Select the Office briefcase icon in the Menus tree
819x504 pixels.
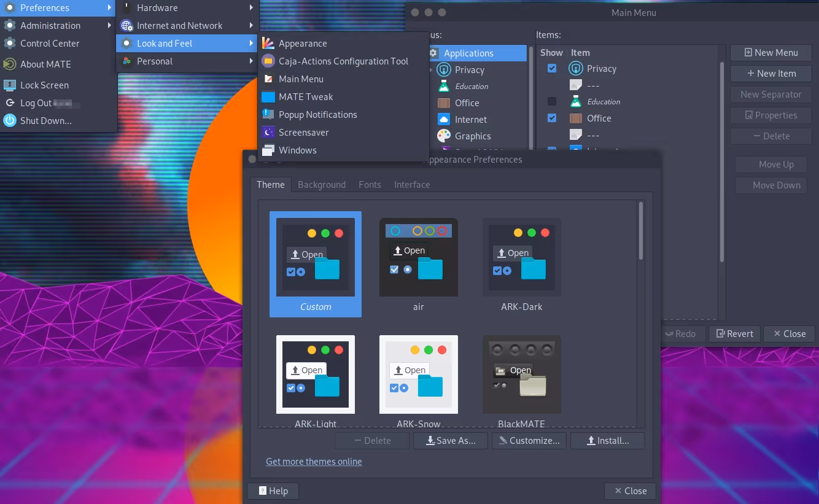443,103
